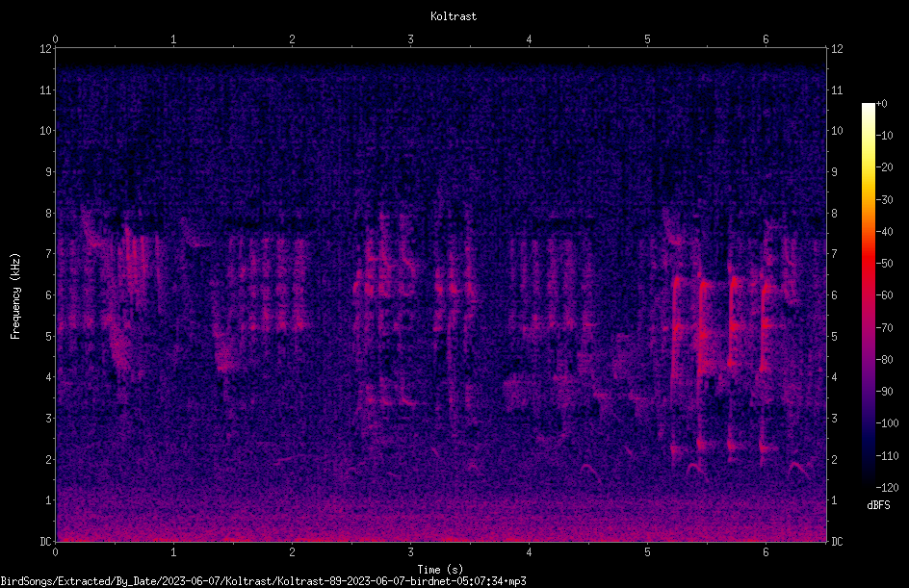Screen dimensions: 909x588
Task: Select the -60 label on the colorbar
Action: 884,295
